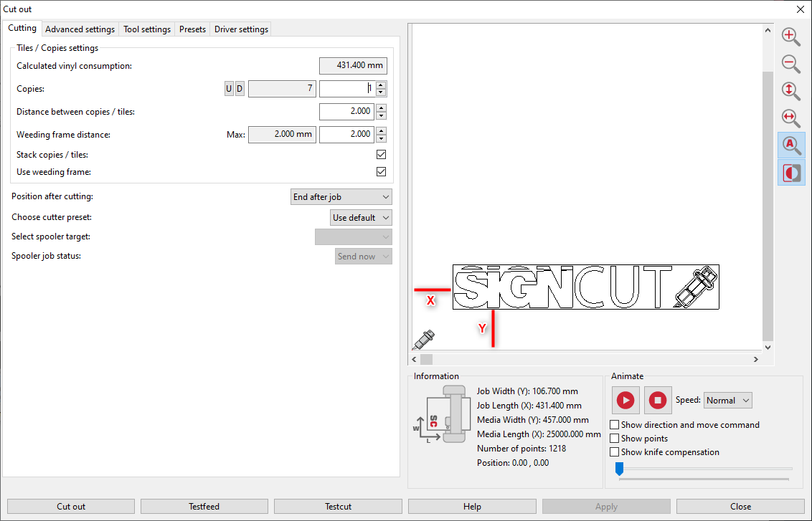The width and height of the screenshot is (812, 521).
Task: Open Spooler job status Send now dropdown
Action: point(364,256)
